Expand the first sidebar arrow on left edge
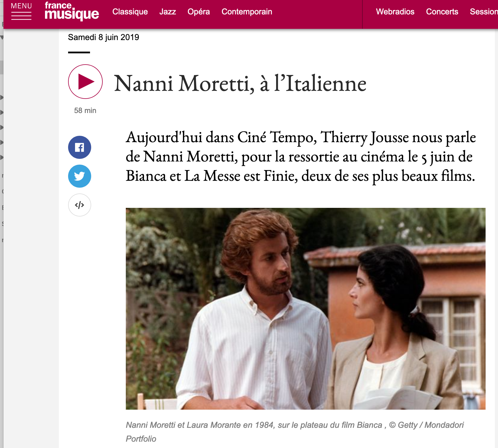The height and width of the screenshot is (448, 498). tap(2, 97)
